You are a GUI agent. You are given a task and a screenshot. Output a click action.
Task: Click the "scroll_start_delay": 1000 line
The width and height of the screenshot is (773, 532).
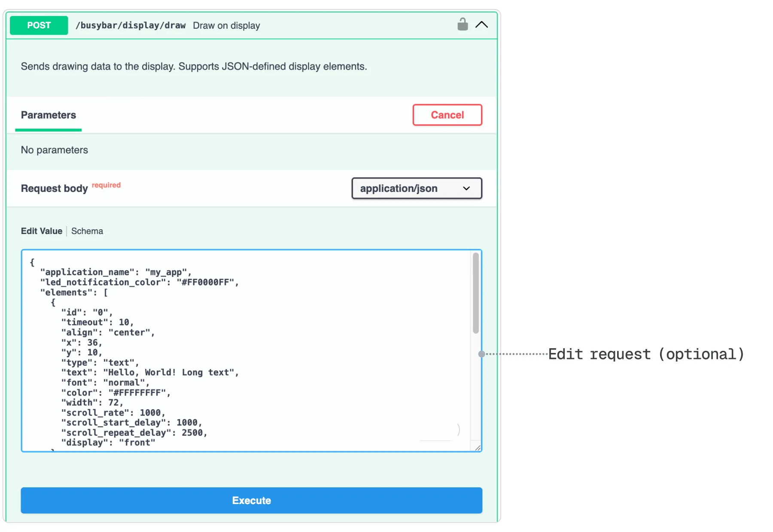132,423
